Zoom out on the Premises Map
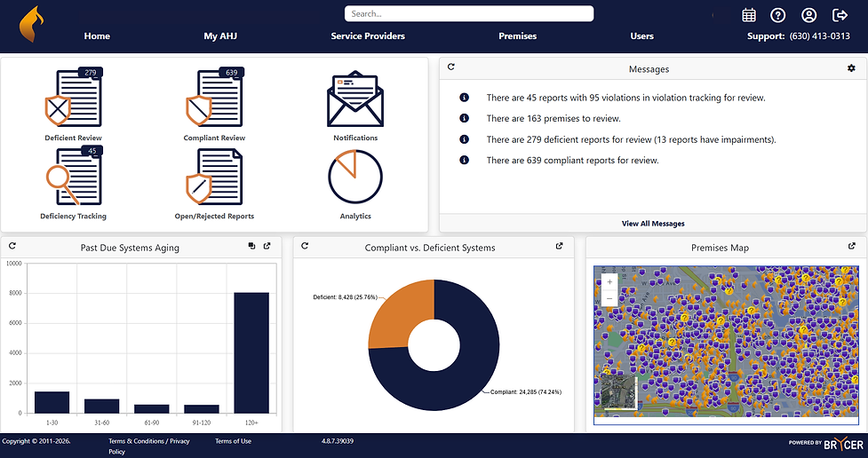Screen dimensions: 868x458 [x=609, y=299]
